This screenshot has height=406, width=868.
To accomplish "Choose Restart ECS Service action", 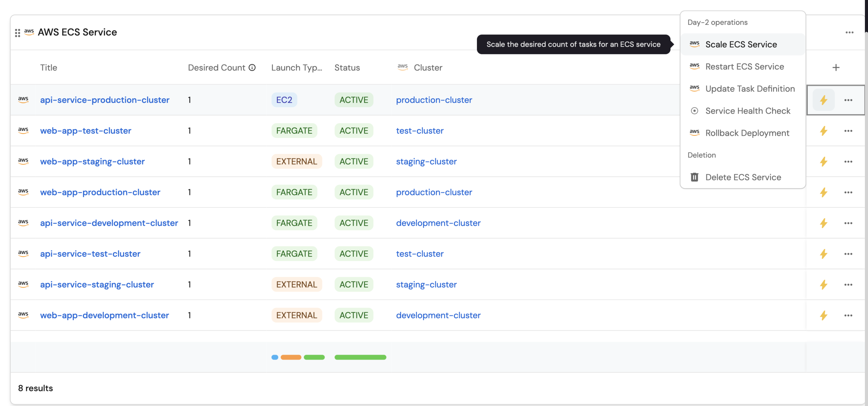I will tap(744, 67).
